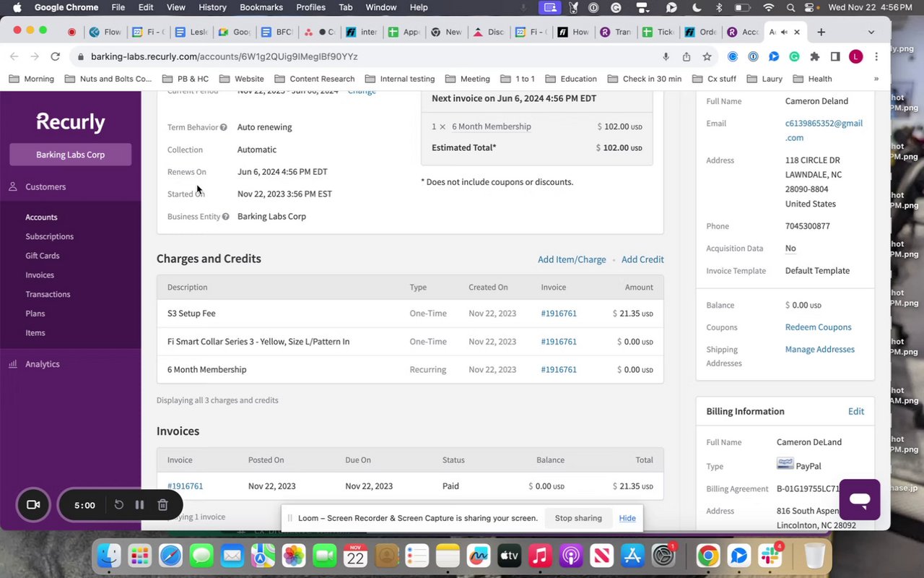The width and height of the screenshot is (924, 578).
Task: Click the Wi-Fi icon in menu bar
Action: coord(769,7)
